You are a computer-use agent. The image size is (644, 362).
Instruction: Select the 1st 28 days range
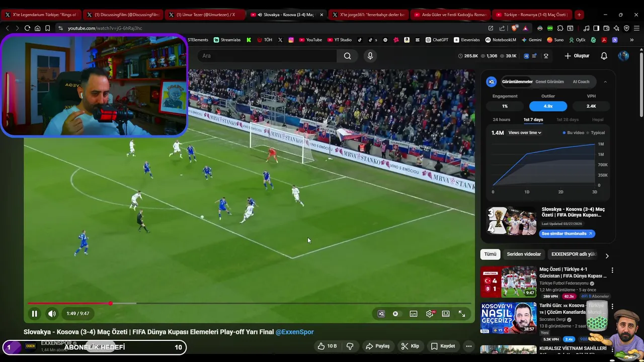coord(568,120)
